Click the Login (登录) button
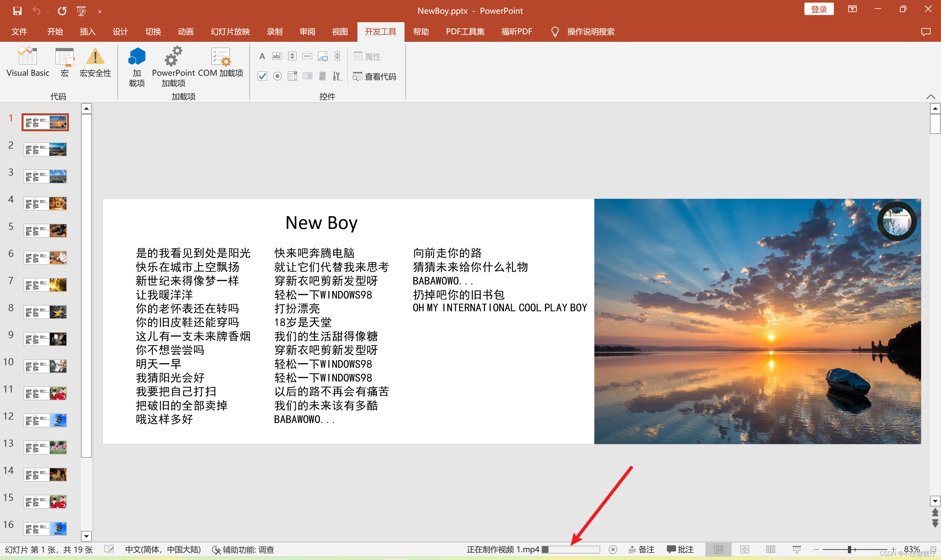 (819, 9)
